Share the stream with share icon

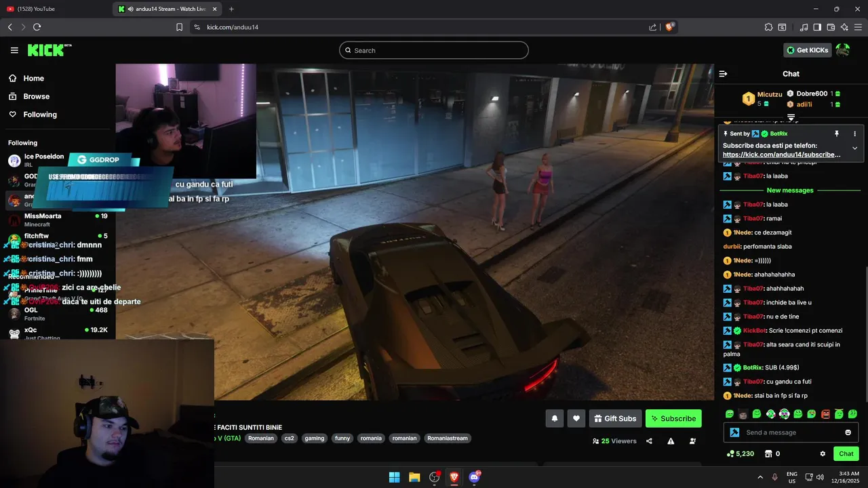[x=649, y=441]
